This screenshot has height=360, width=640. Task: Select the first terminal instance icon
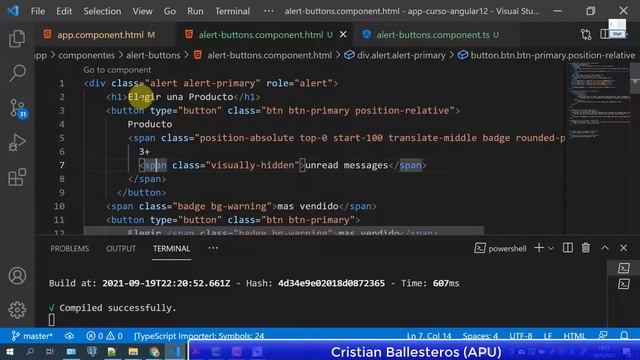tap(623, 268)
